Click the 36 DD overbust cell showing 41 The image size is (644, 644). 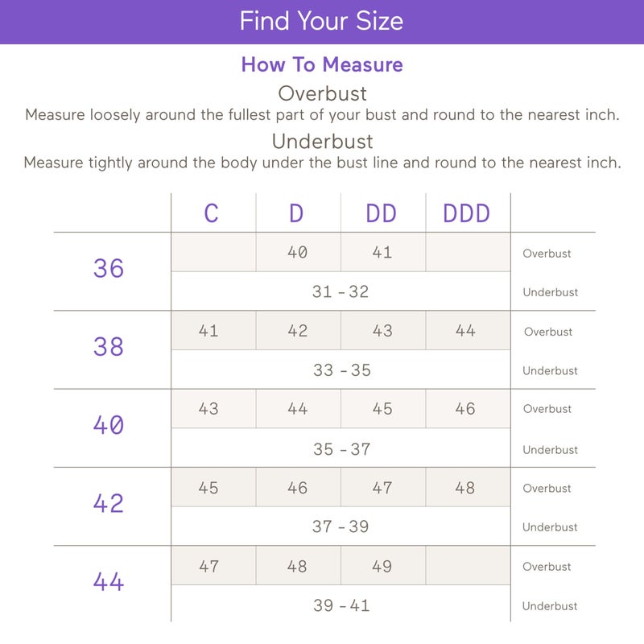pos(383,252)
